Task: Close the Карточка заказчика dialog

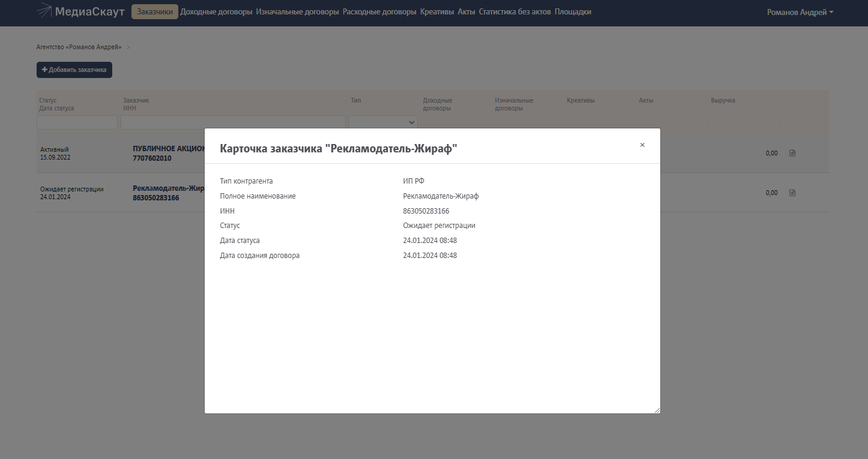Action: pos(642,145)
